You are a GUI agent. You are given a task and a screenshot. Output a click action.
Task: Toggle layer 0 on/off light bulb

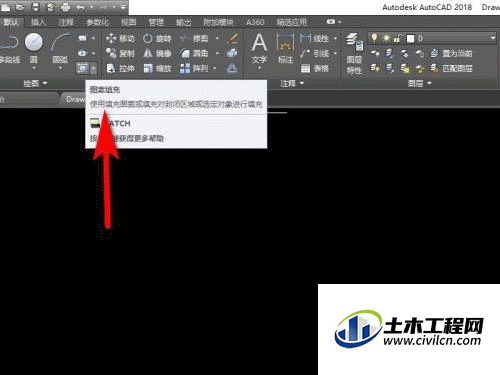click(374, 38)
